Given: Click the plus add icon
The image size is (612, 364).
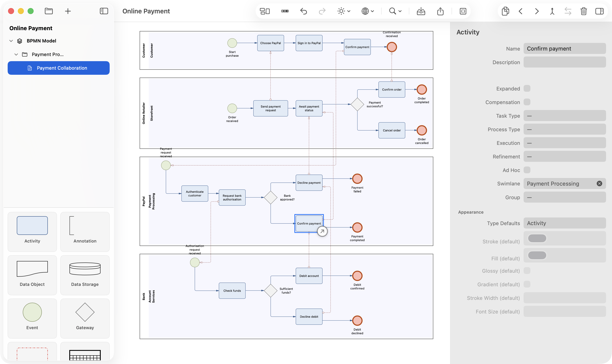Looking at the screenshot, I should [68, 11].
